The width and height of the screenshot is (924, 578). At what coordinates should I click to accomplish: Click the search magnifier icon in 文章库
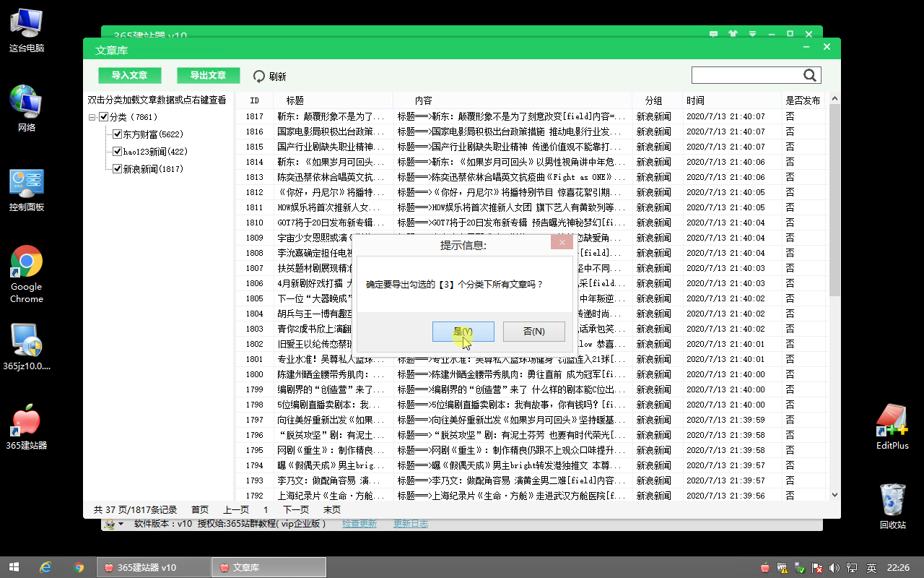pos(810,75)
